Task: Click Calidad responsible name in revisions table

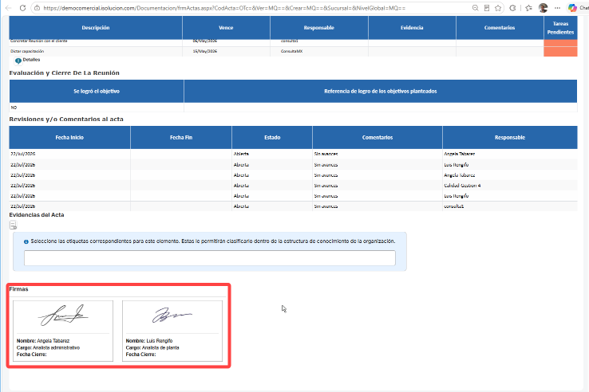Action: 462,185
